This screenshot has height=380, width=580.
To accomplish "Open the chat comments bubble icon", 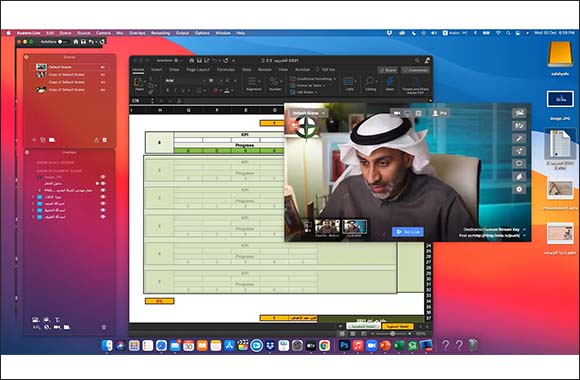I will (x=519, y=164).
